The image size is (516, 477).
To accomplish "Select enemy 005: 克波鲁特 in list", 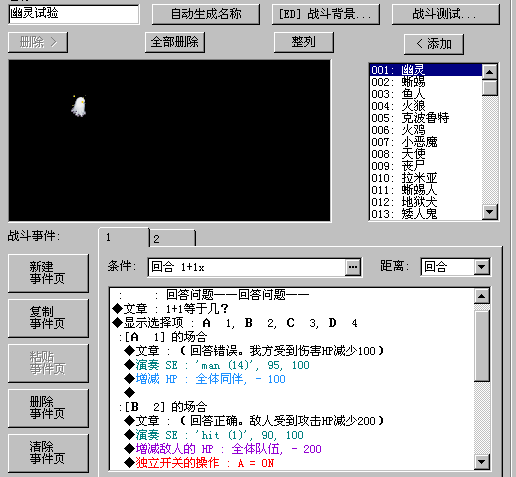I will (426, 118).
